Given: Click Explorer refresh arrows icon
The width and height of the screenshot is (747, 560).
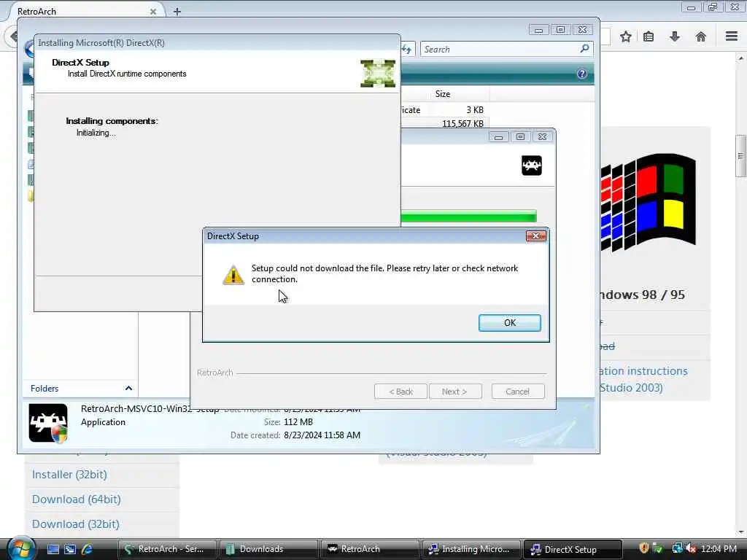Looking at the screenshot, I should click(x=407, y=49).
